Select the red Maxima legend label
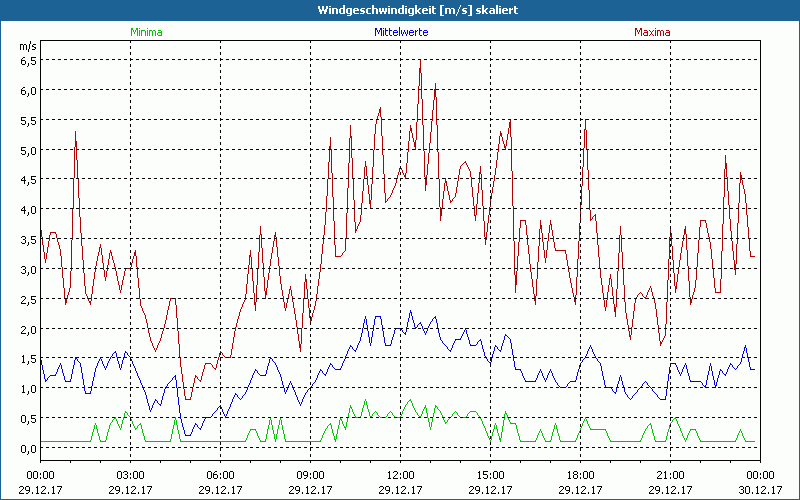 (x=653, y=32)
